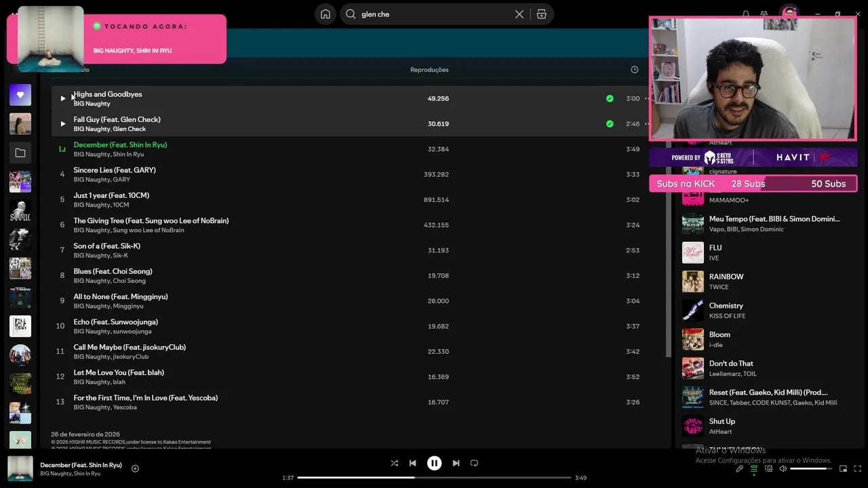Open the Spotify Home page
The height and width of the screenshot is (488, 868).
(x=325, y=14)
